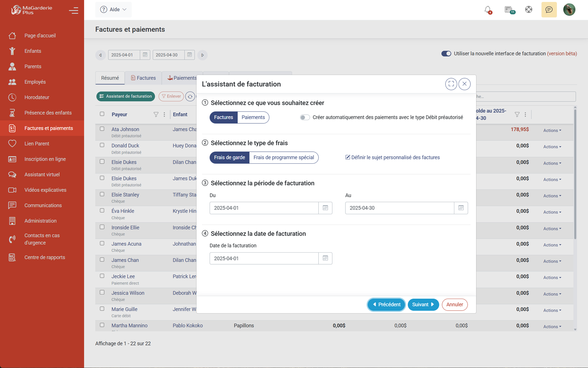This screenshot has height=368, width=588.
Task: Open the invoices icon showing 11 items
Action: coord(508,9)
